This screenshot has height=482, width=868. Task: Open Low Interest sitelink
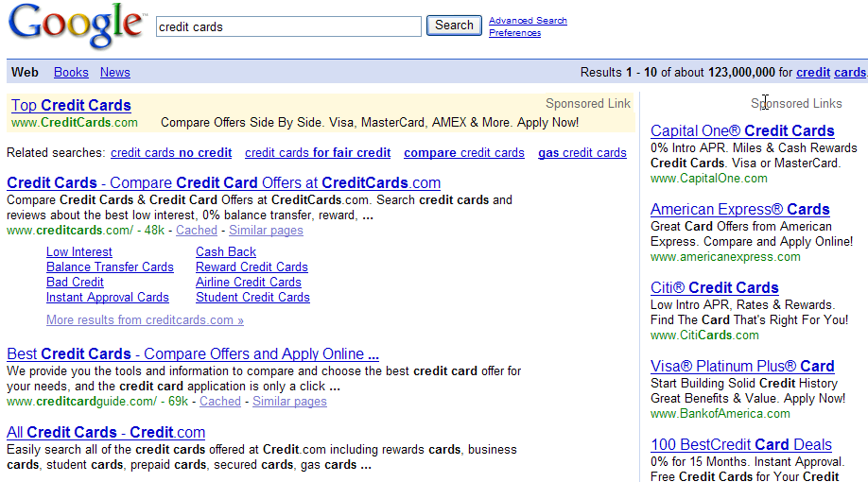(79, 251)
